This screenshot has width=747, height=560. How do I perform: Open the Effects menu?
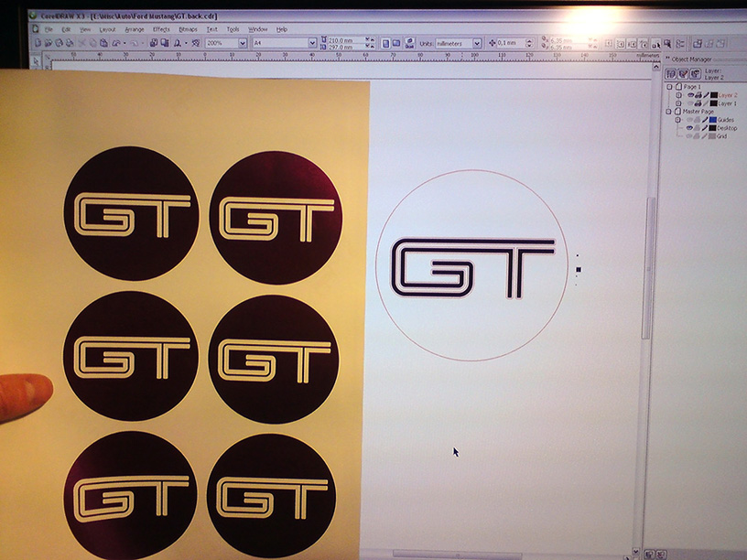161,29
